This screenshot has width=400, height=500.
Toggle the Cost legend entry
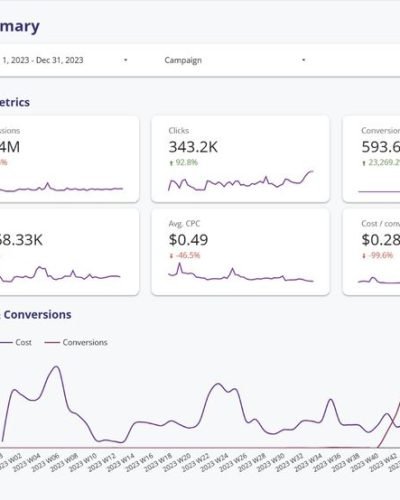coord(16,342)
